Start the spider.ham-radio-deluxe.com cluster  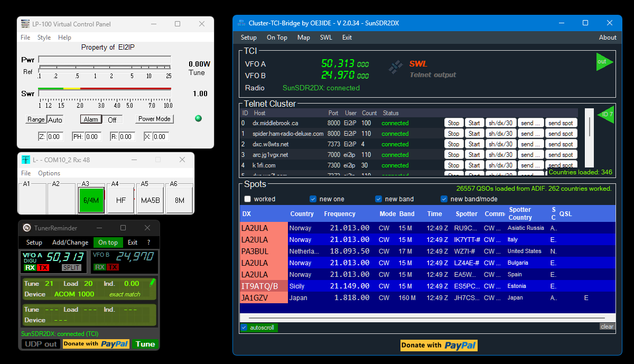coord(474,134)
